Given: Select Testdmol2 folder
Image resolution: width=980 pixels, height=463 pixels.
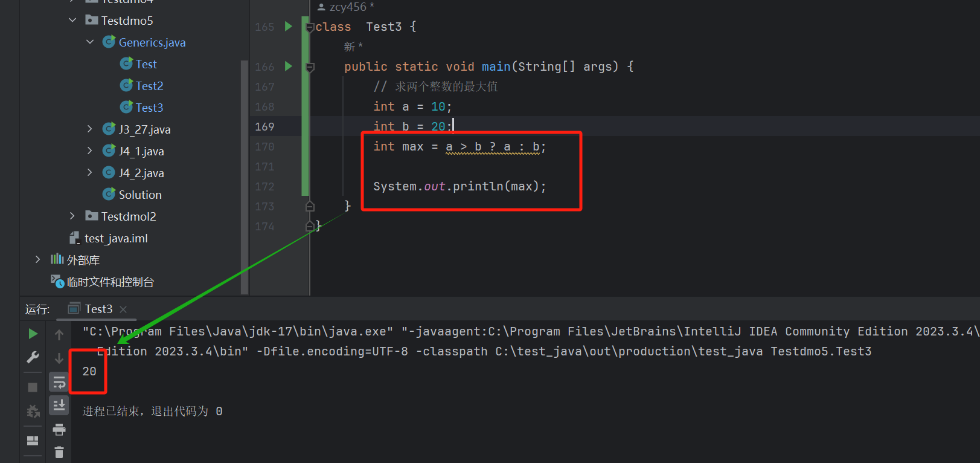Looking at the screenshot, I should tap(129, 216).
